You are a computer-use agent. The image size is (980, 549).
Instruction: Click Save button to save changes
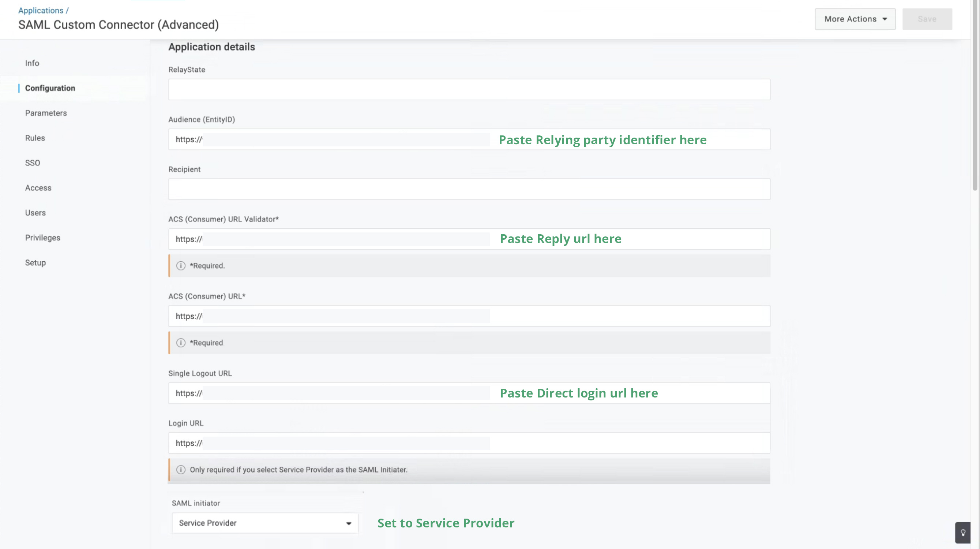(x=927, y=18)
